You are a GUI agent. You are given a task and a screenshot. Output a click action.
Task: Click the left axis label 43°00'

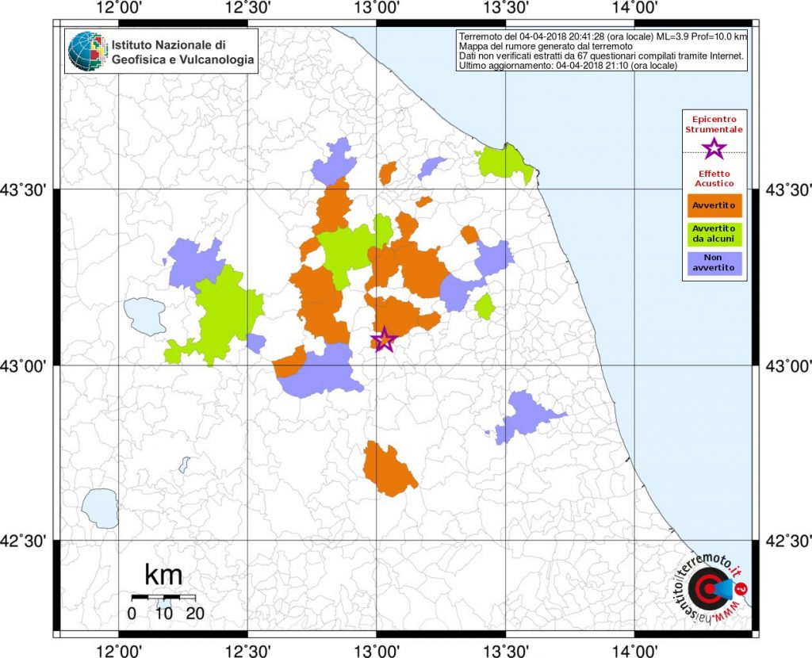(24, 366)
